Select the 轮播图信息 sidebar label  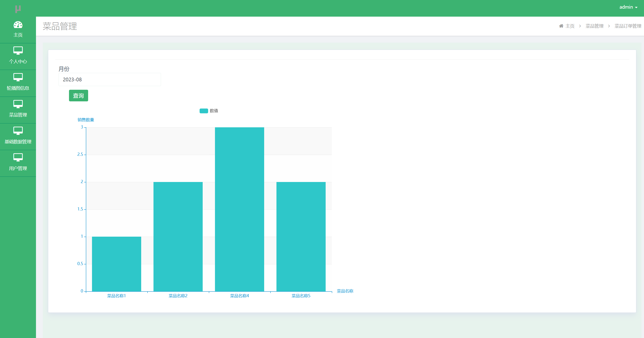(x=18, y=88)
